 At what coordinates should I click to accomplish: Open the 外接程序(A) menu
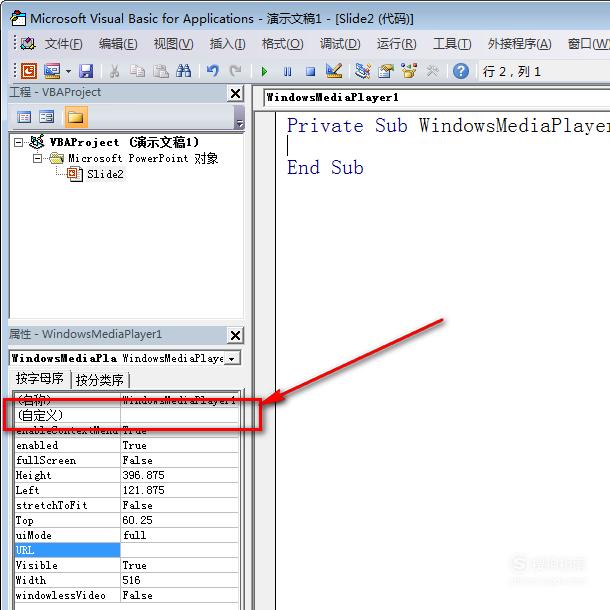(x=519, y=44)
